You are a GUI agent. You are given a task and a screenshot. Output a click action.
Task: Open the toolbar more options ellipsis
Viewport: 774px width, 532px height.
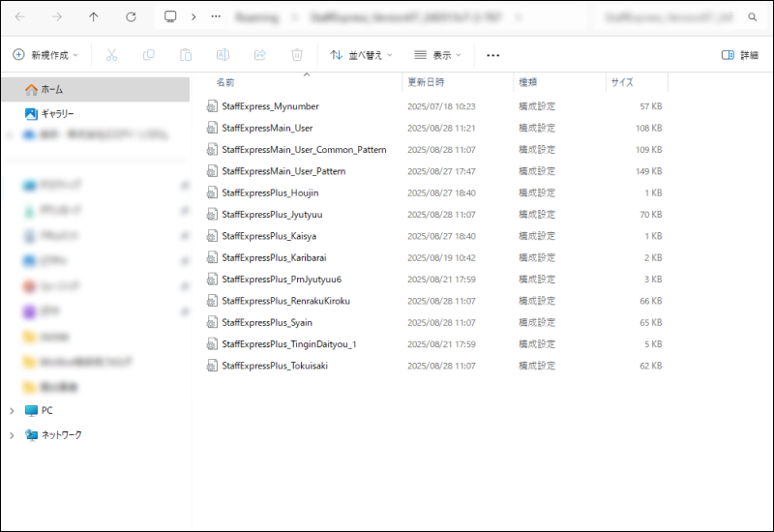pyautogui.click(x=492, y=55)
